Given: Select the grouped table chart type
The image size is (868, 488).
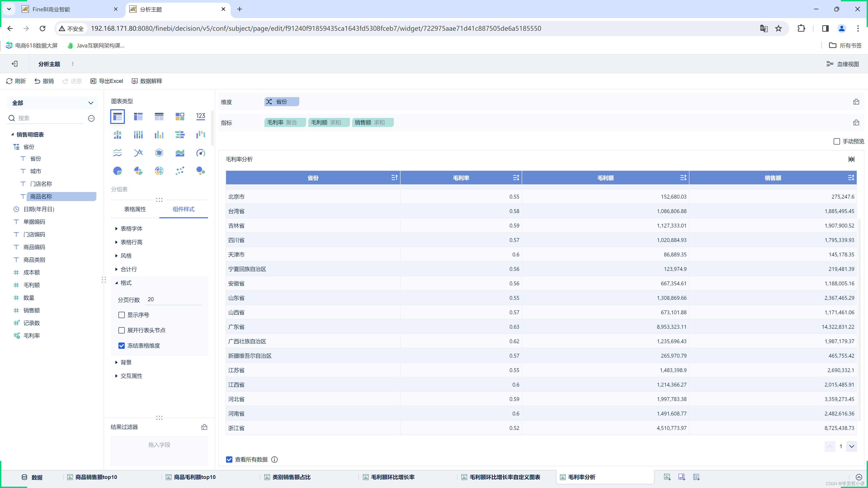Looking at the screenshot, I should [117, 117].
